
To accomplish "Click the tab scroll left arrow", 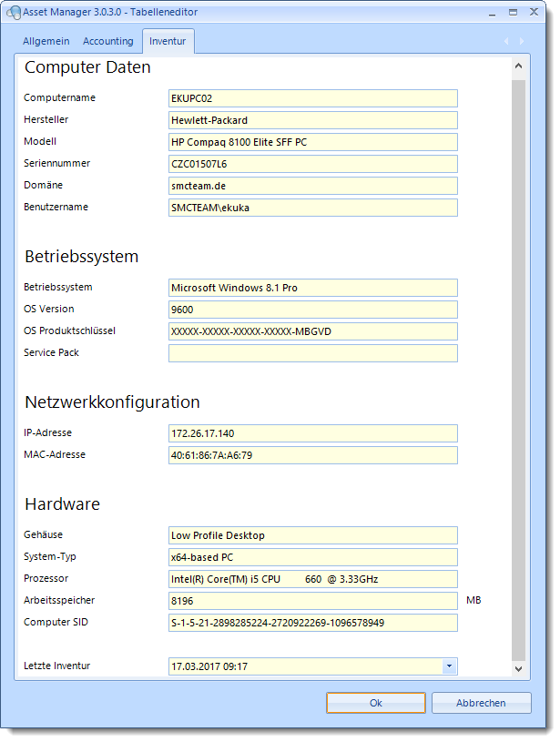I will coord(506,41).
